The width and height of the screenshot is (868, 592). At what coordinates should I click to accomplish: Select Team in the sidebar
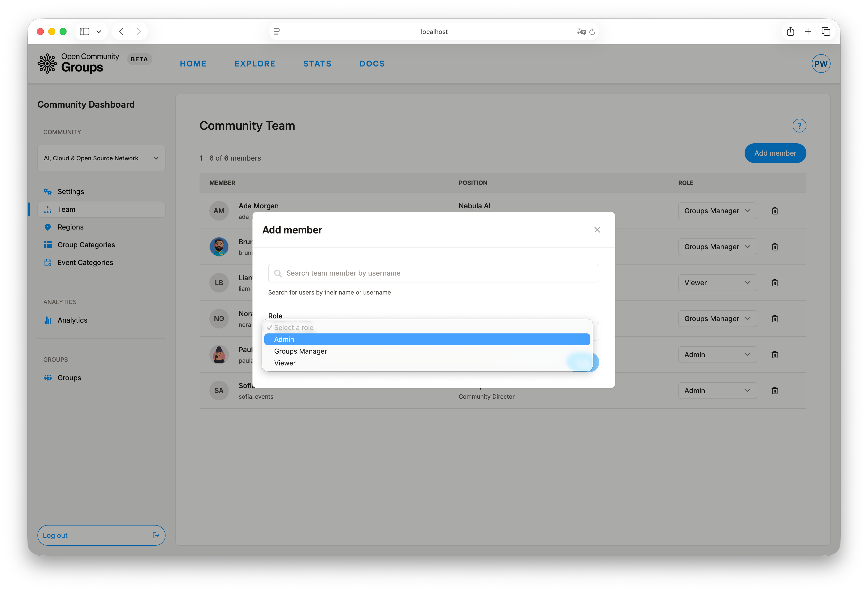tap(101, 210)
